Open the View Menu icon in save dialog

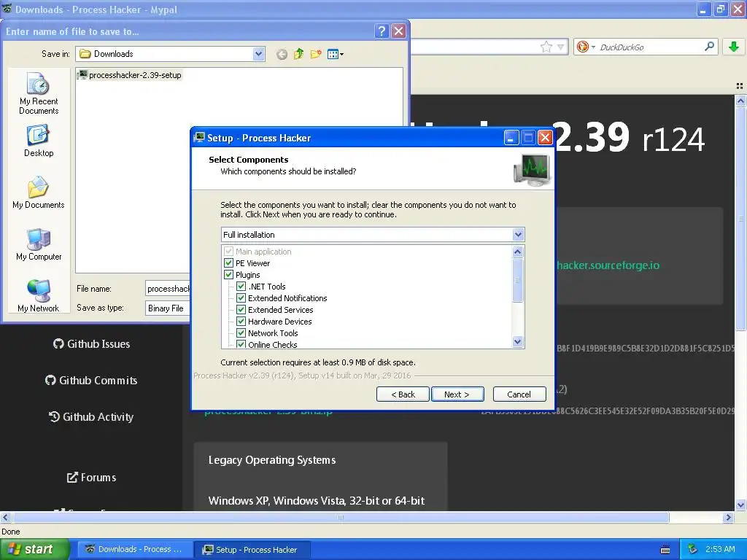[x=333, y=54]
